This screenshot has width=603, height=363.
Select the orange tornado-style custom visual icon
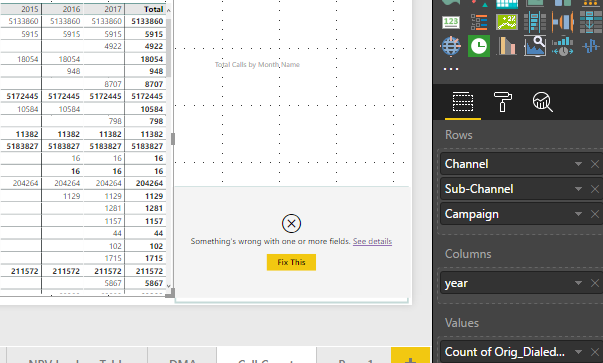click(563, 22)
